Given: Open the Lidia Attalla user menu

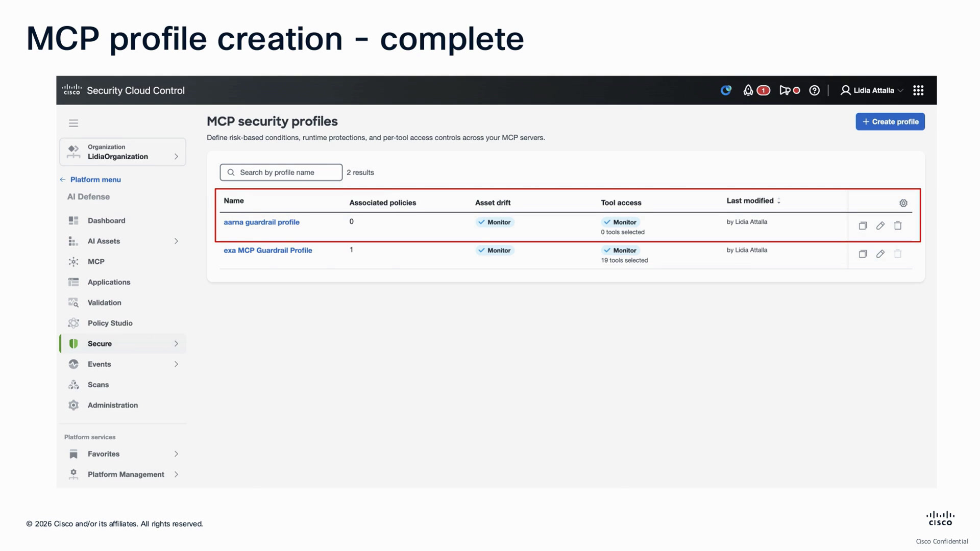Looking at the screenshot, I should [x=872, y=90].
